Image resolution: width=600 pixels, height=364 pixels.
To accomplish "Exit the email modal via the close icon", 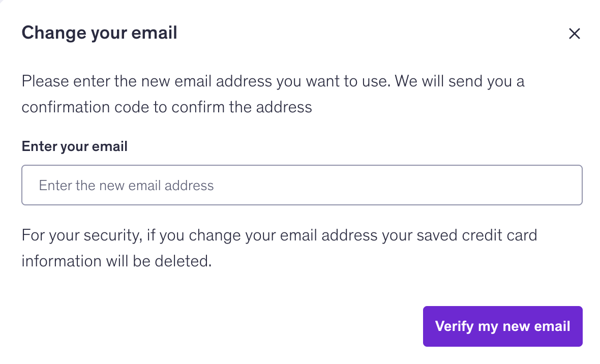I will coord(575,34).
